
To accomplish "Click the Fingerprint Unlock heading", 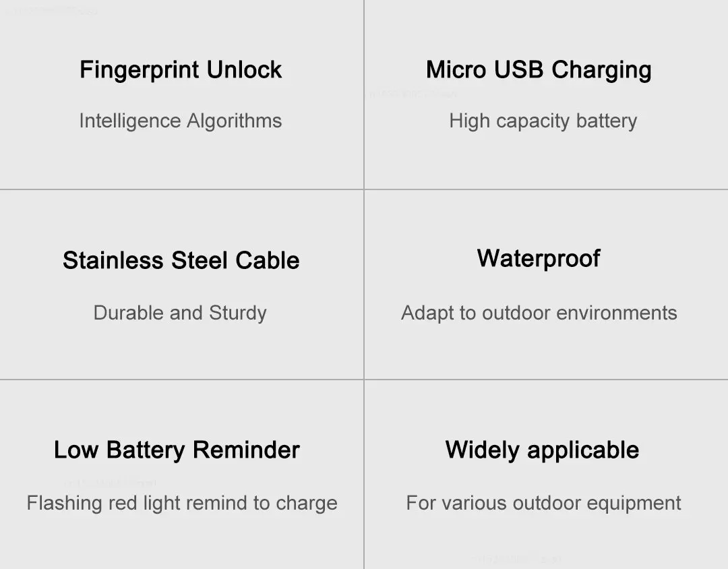I will click(181, 71).
